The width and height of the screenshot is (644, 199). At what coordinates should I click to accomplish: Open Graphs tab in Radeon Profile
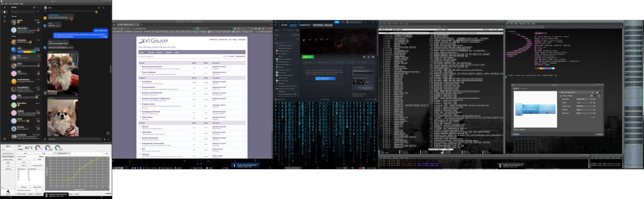point(30,194)
